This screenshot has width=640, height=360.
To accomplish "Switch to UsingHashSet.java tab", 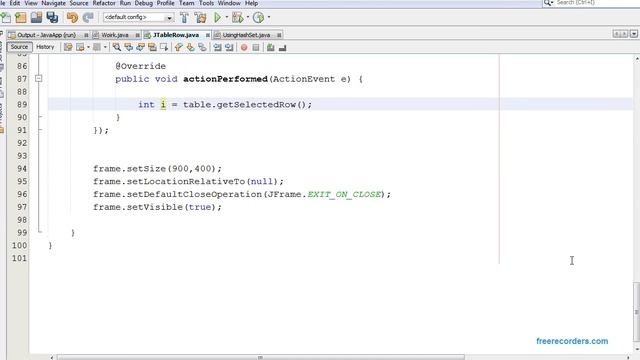I will point(246,35).
